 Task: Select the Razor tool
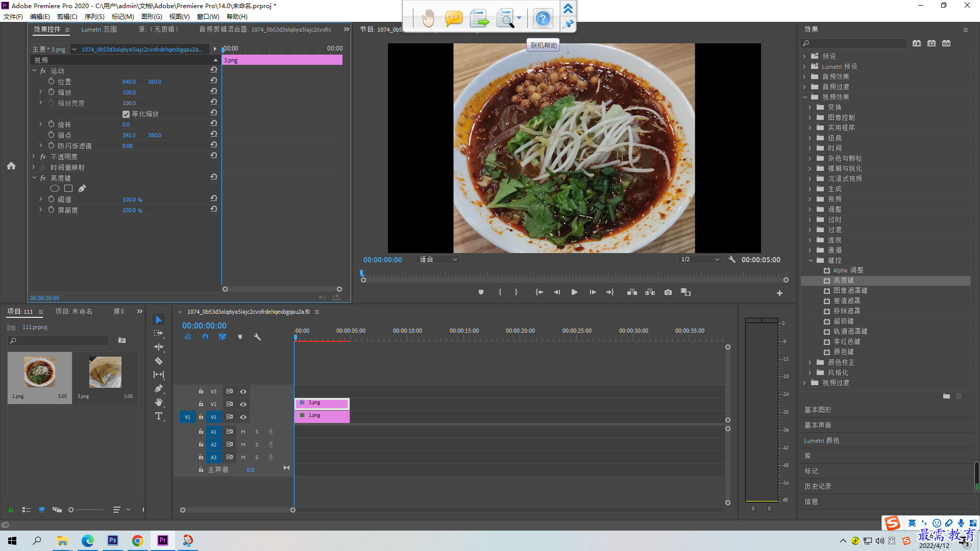[159, 361]
